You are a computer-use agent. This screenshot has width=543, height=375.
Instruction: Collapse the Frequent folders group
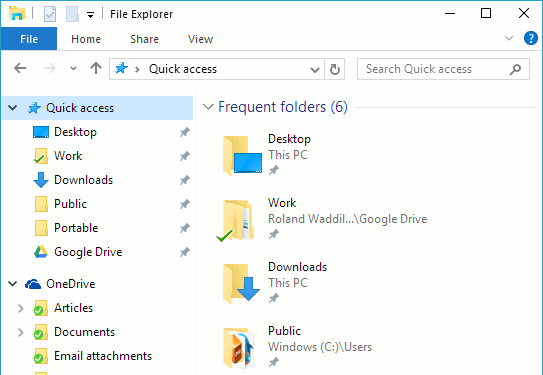pos(208,107)
